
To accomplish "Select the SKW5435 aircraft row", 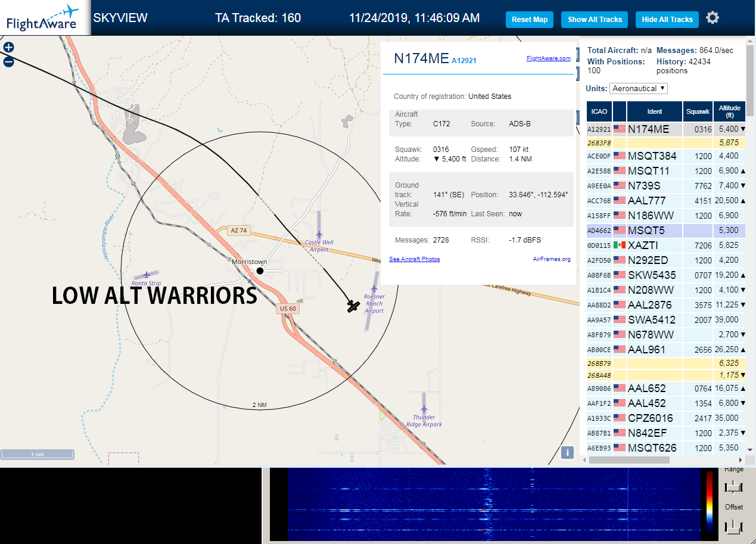I will point(666,275).
